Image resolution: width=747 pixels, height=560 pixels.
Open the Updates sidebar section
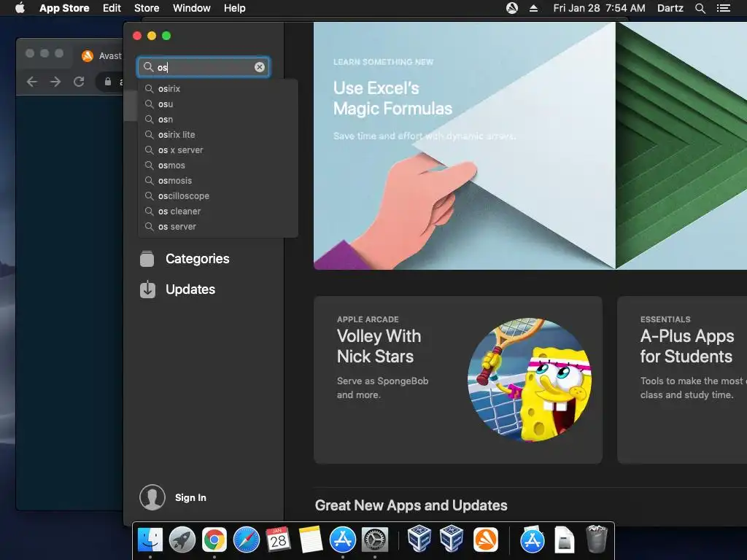178,289
